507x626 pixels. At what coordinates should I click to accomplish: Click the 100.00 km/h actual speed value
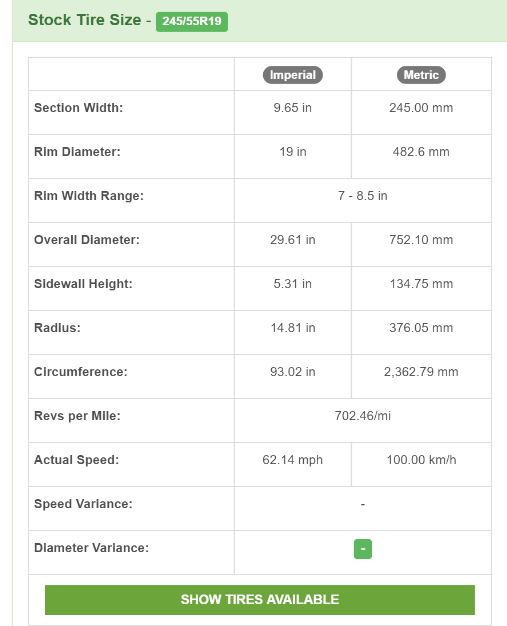point(421,460)
